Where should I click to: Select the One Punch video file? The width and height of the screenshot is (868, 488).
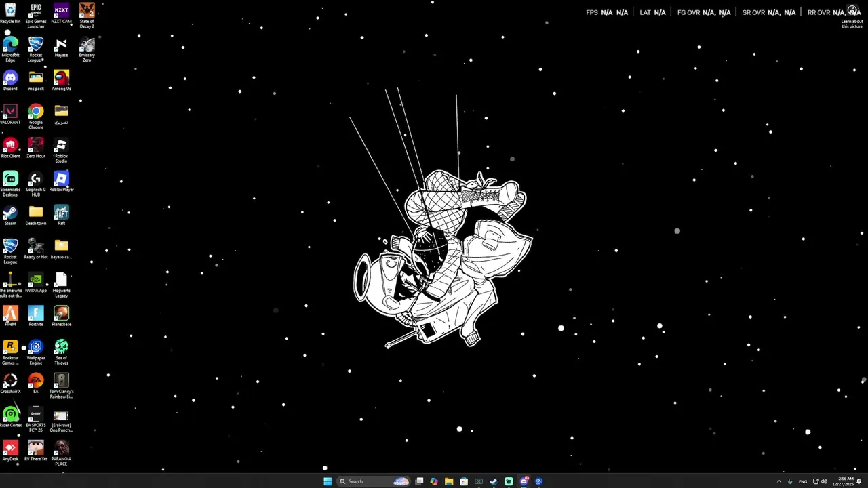point(61,420)
